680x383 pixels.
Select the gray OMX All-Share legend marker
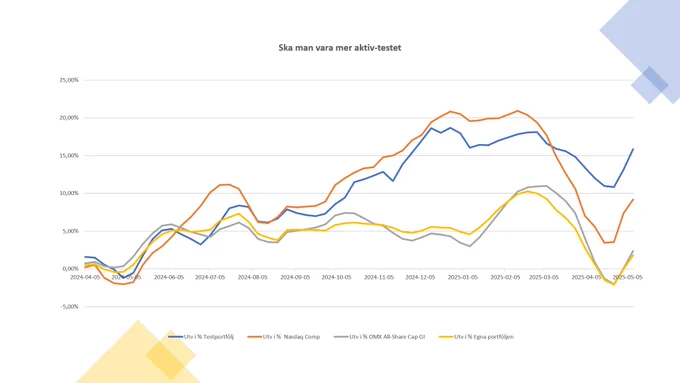pos(341,337)
